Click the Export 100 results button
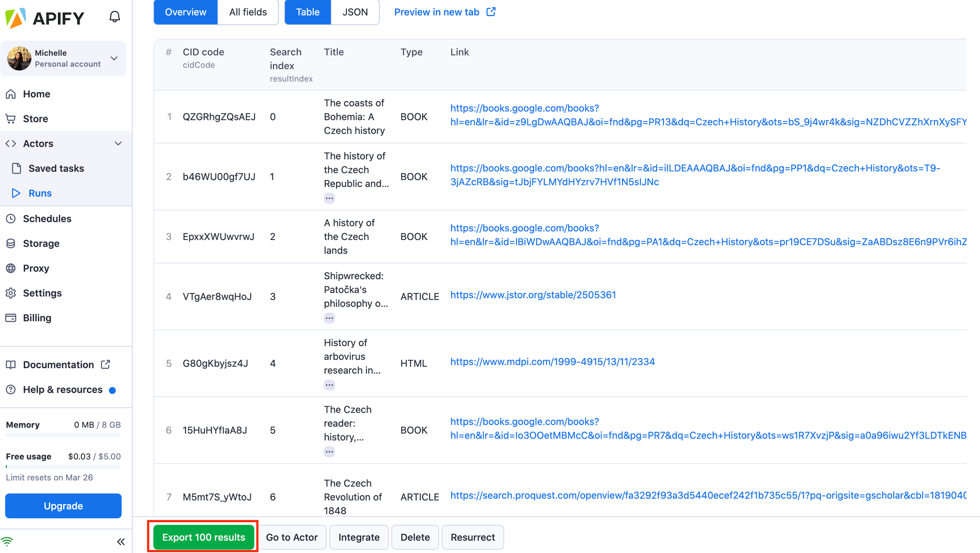This screenshot has height=553, width=980. 203,537
